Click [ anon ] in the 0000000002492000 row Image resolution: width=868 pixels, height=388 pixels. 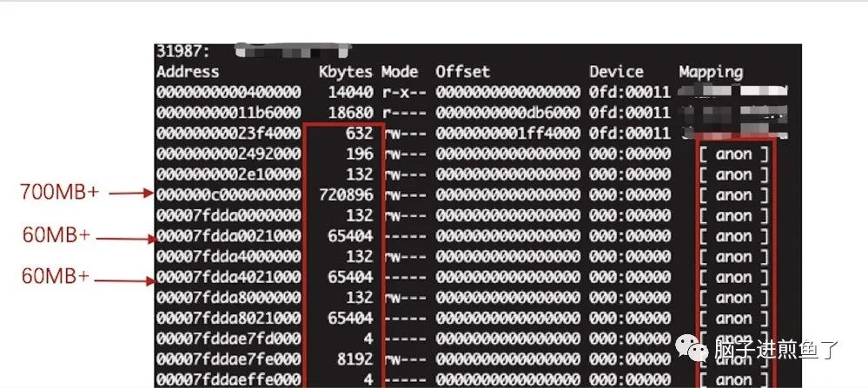[734, 155]
